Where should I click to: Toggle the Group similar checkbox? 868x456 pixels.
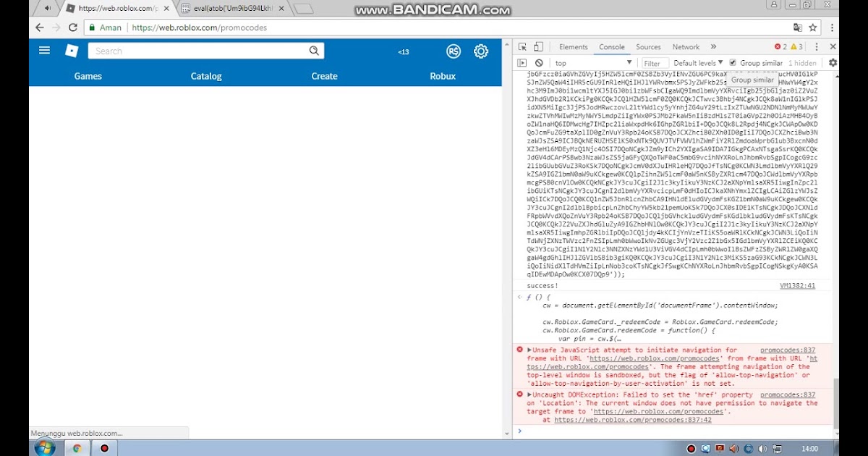(x=733, y=63)
